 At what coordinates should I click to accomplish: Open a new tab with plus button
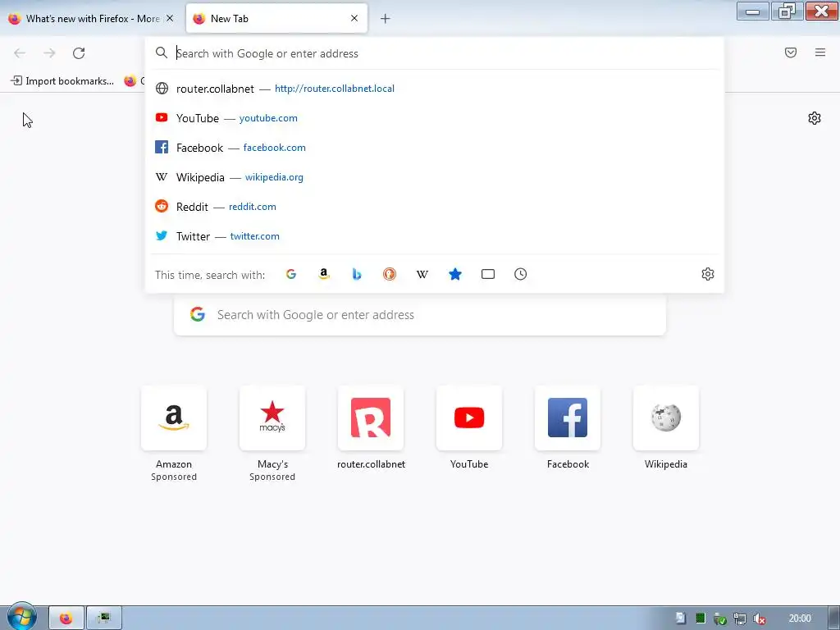pos(386,19)
